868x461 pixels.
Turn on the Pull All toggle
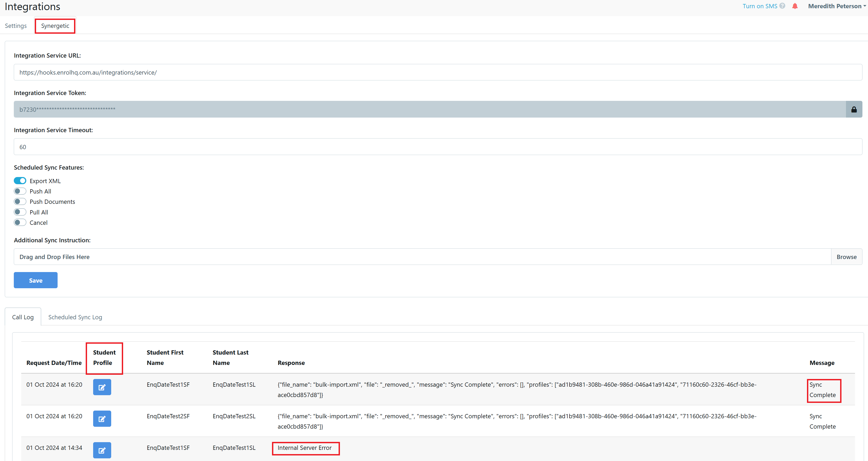pos(20,212)
